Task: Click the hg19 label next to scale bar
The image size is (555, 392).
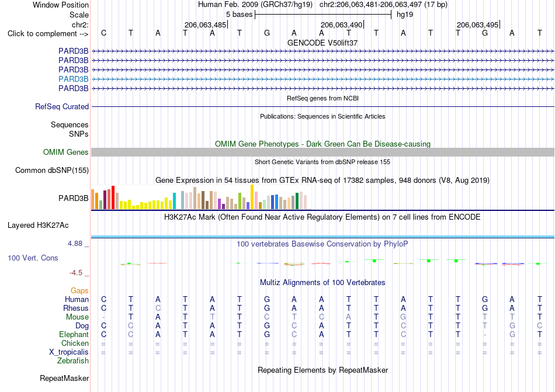Action: 405,15
